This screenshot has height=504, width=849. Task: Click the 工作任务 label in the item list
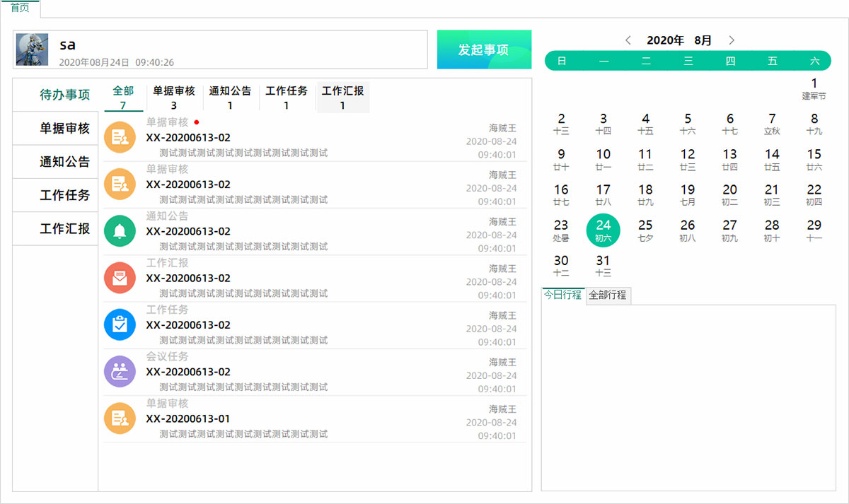coord(168,310)
